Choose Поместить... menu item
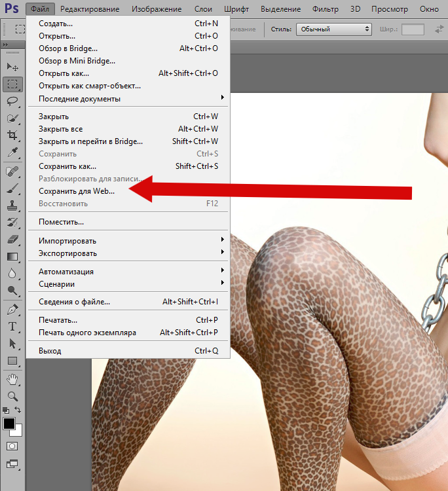The height and width of the screenshot is (491, 448). [x=127, y=222]
